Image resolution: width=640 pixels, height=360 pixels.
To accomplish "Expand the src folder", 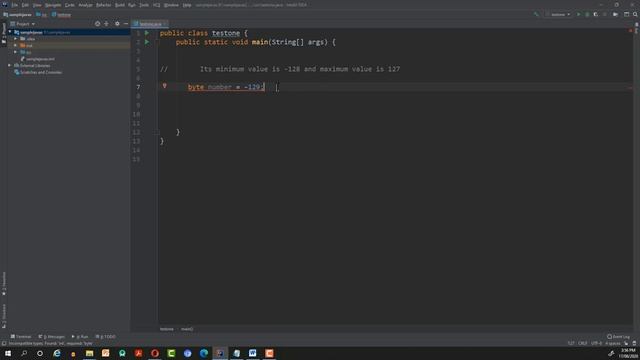I will click(x=16, y=52).
